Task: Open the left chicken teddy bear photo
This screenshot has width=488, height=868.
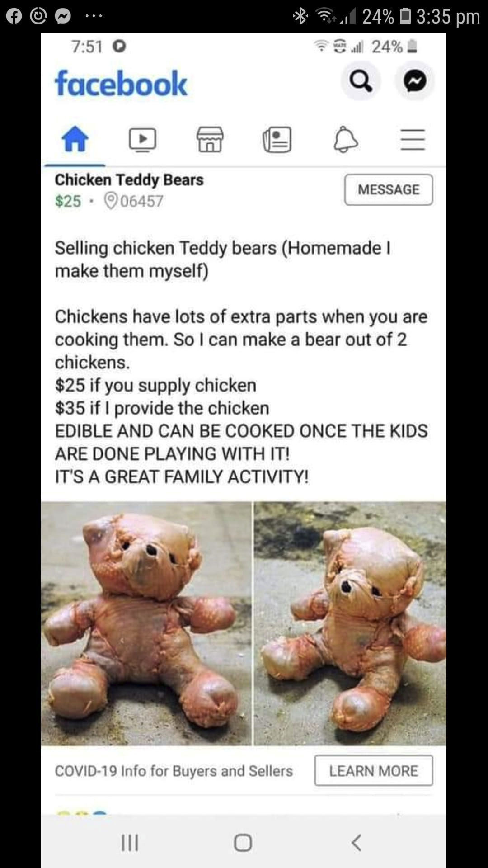Action: (x=146, y=623)
